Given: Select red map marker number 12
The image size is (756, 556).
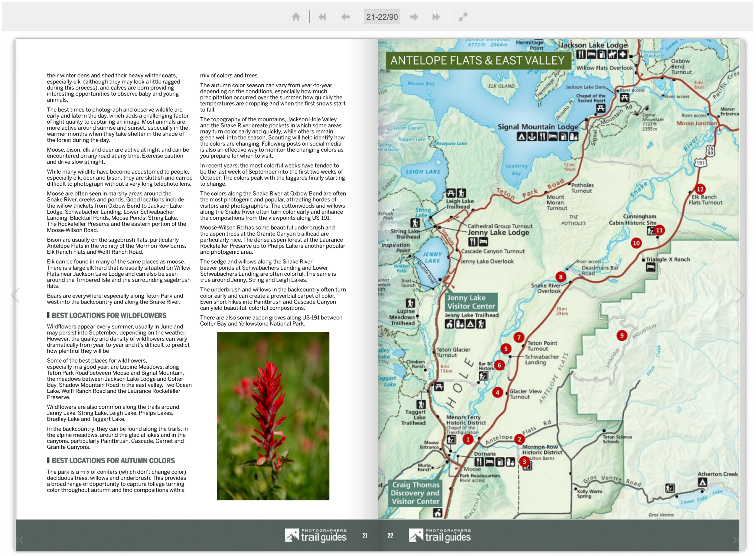Looking at the screenshot, I should (x=700, y=189).
